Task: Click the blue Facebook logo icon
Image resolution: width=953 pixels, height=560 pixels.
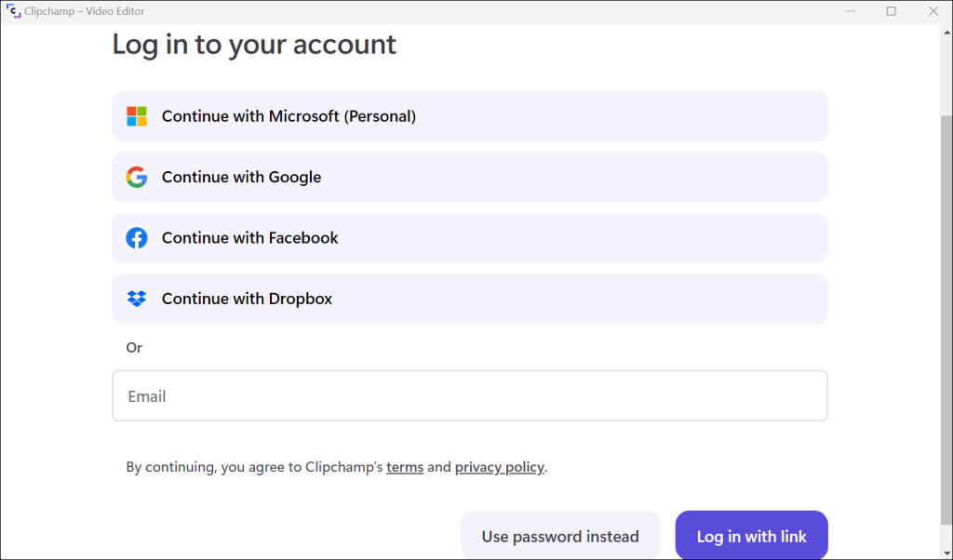Action: [137, 238]
